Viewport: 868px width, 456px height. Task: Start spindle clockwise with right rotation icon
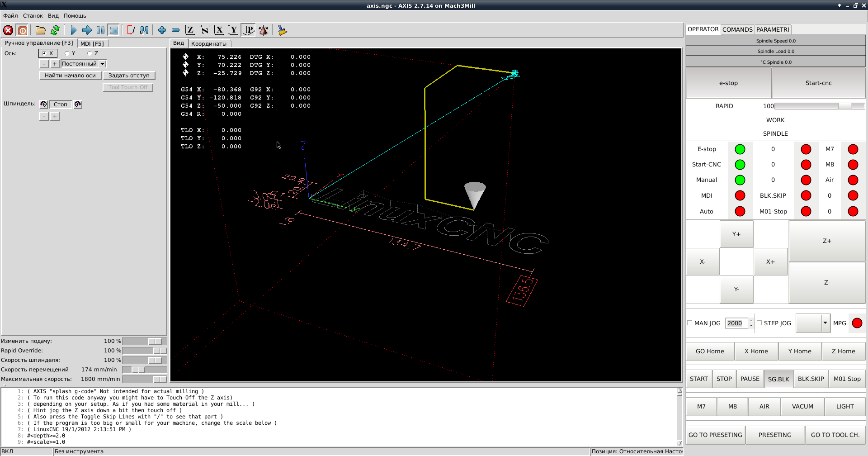click(x=78, y=104)
